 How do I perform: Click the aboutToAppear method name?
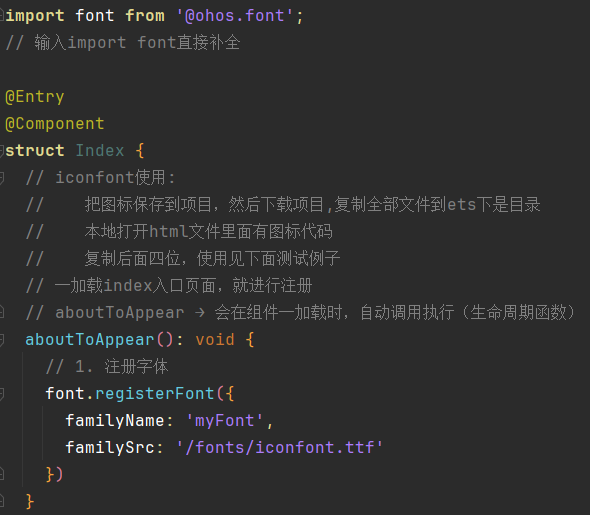[90, 340]
